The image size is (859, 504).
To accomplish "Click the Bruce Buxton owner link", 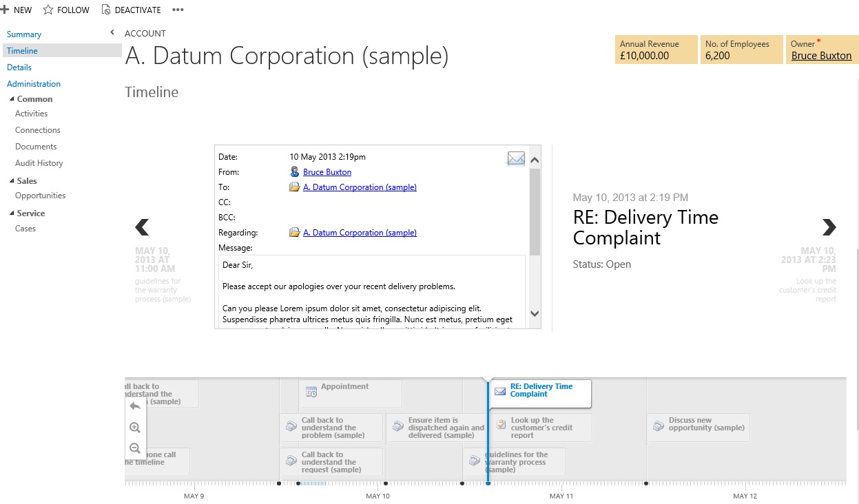I will (x=821, y=56).
